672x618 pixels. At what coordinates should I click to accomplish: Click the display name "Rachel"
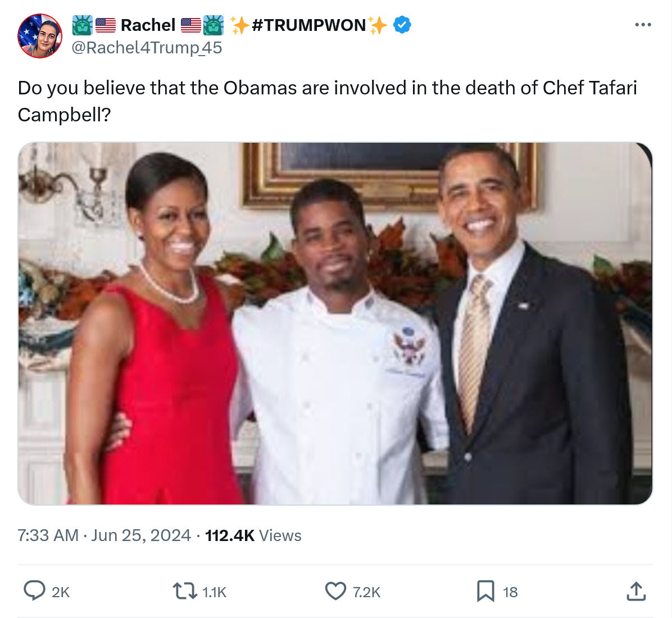[x=148, y=25]
